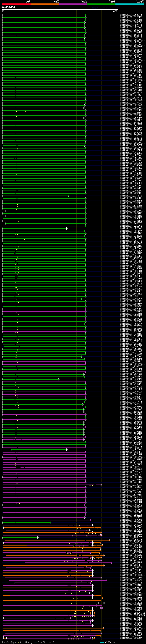Select subject label UniRef100_B8MB83
146x644 pixels.
[x=131, y=321]
